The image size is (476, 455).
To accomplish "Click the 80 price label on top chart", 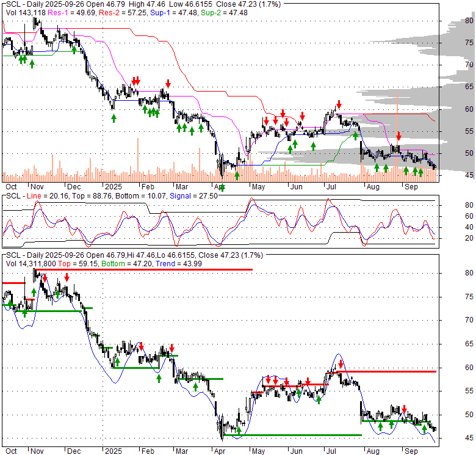I will [x=469, y=21].
